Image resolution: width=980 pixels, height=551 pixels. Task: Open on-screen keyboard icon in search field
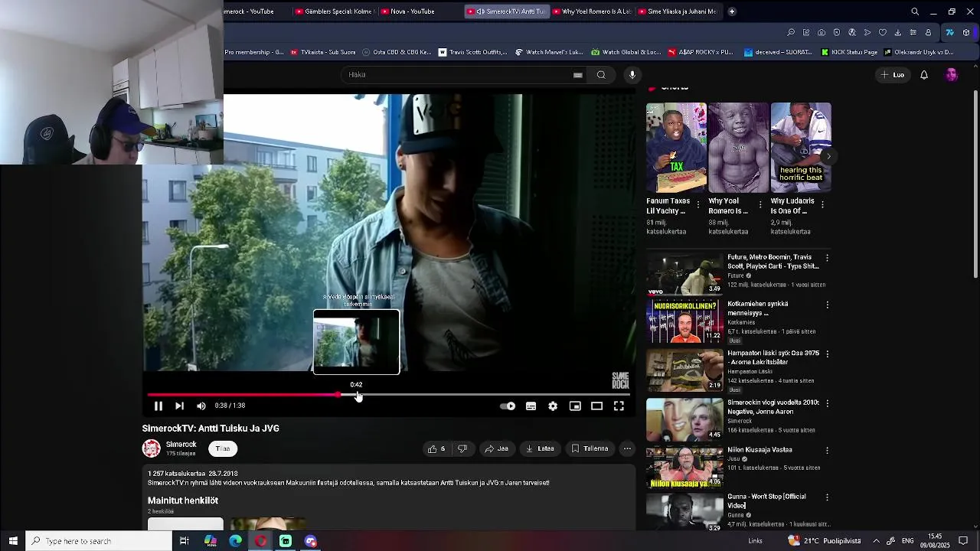tap(578, 75)
